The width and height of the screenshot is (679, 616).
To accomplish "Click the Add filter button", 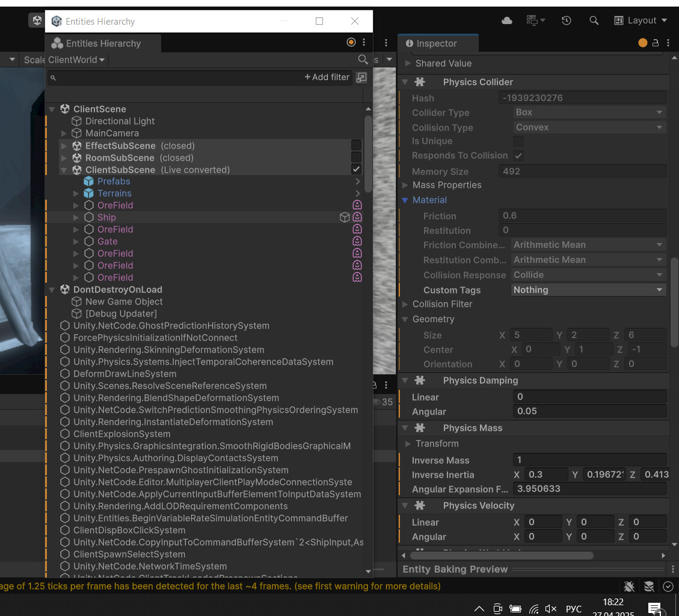I will pyautogui.click(x=326, y=77).
